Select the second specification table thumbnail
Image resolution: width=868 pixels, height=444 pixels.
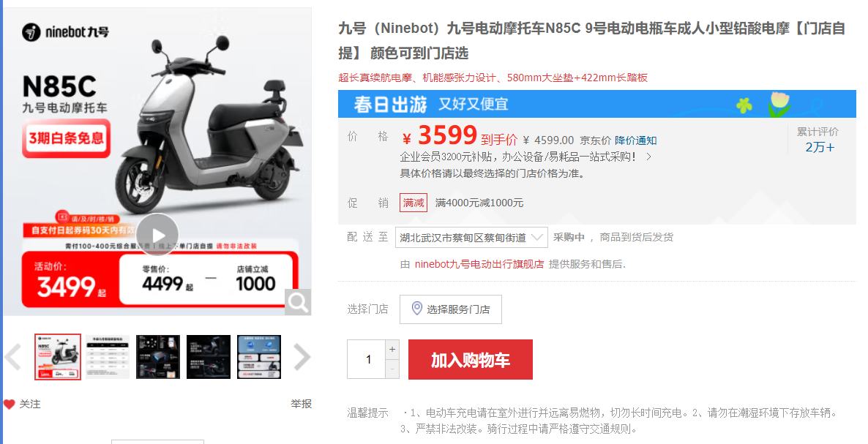coord(108,357)
